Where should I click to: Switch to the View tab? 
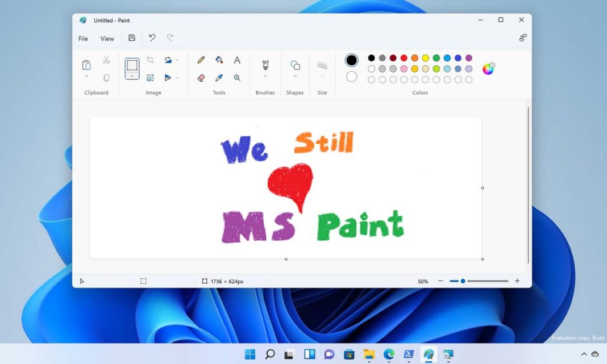tap(107, 39)
